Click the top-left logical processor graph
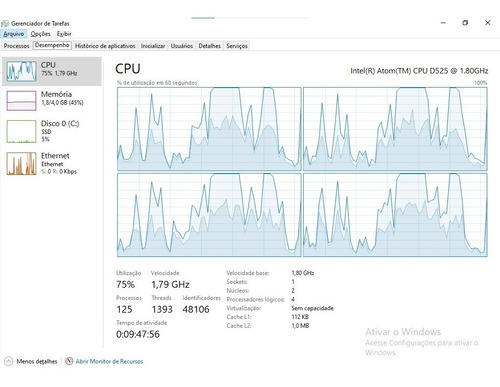This screenshot has height=387, width=500. [x=209, y=129]
